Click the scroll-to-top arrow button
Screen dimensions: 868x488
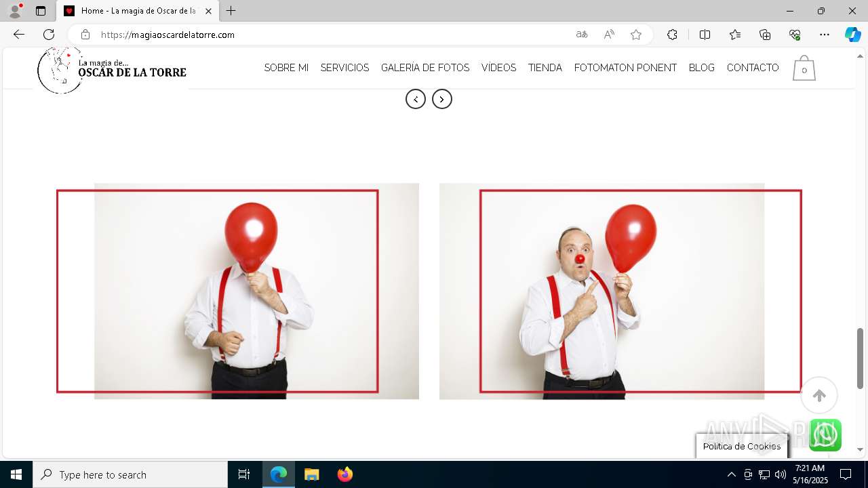click(x=819, y=395)
